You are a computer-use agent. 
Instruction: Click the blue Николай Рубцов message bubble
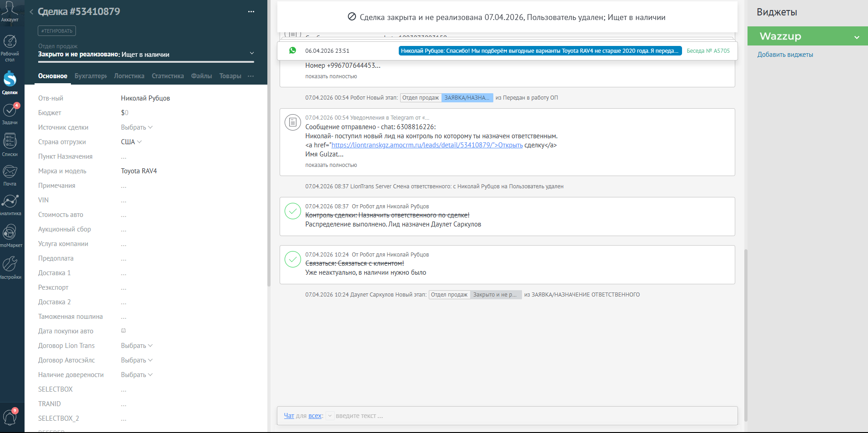pyautogui.click(x=540, y=51)
